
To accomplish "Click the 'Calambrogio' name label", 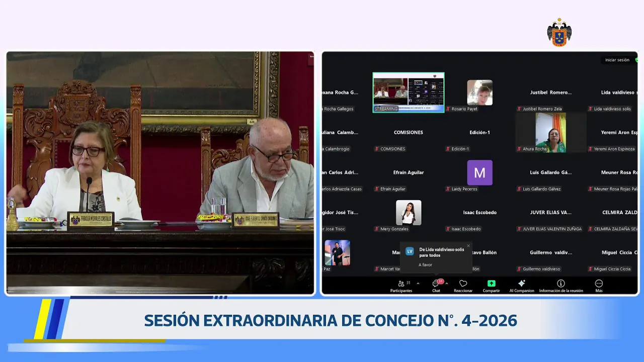I will (336, 149).
